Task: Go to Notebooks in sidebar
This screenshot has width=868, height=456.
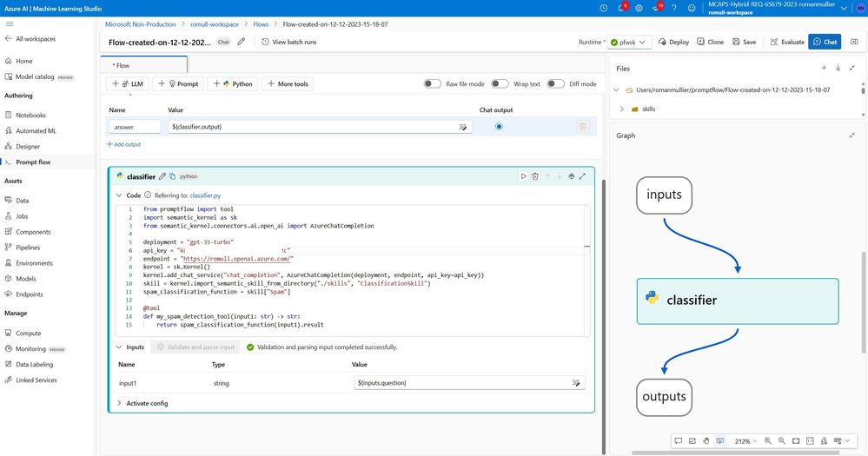Action: click(30, 116)
